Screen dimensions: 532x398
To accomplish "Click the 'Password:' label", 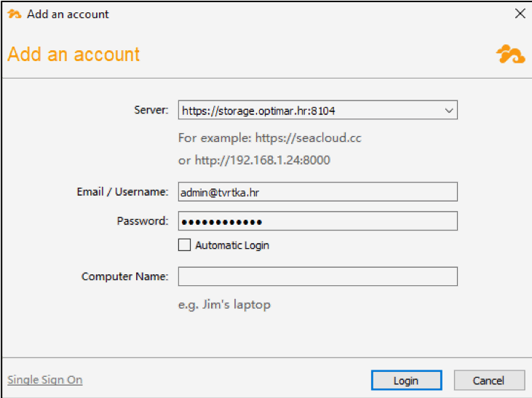I will (x=143, y=221).
